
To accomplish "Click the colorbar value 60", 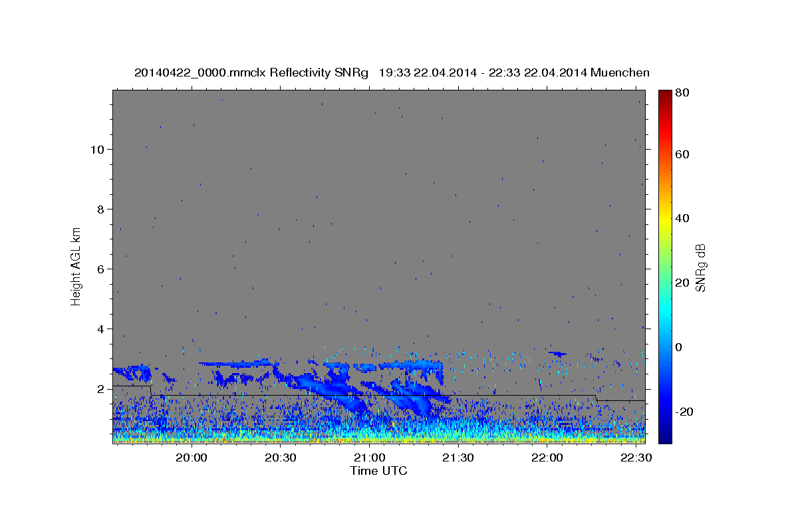I will click(x=682, y=154).
